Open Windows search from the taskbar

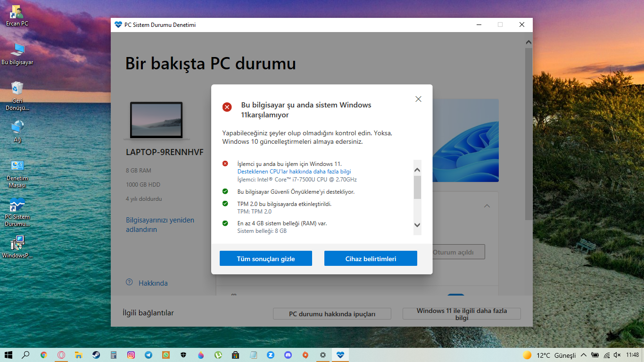(26, 355)
